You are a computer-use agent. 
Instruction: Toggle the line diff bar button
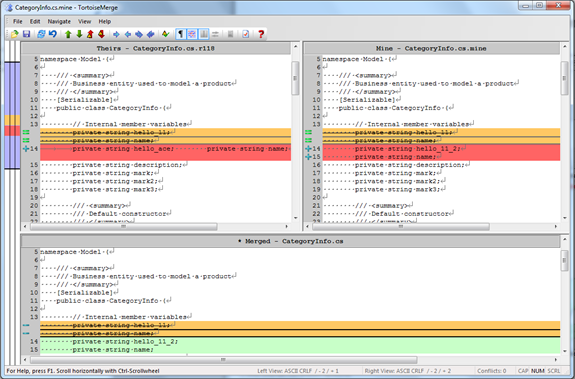click(x=204, y=34)
